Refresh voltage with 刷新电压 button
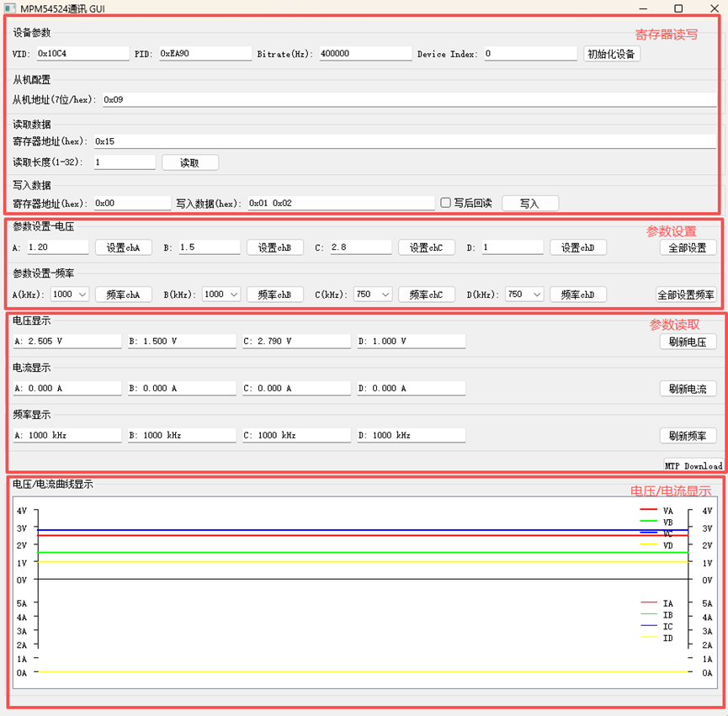Viewport: 728px width, 716px height. pos(688,342)
